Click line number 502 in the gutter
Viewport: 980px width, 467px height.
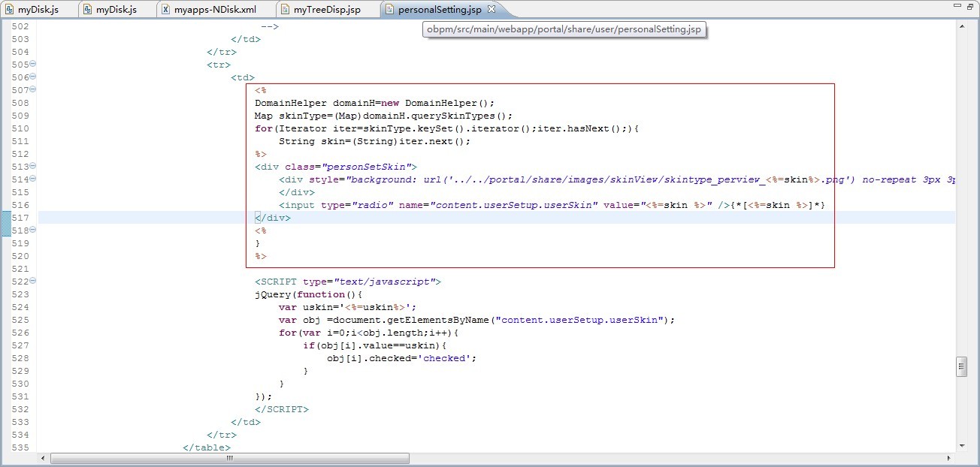[20, 26]
